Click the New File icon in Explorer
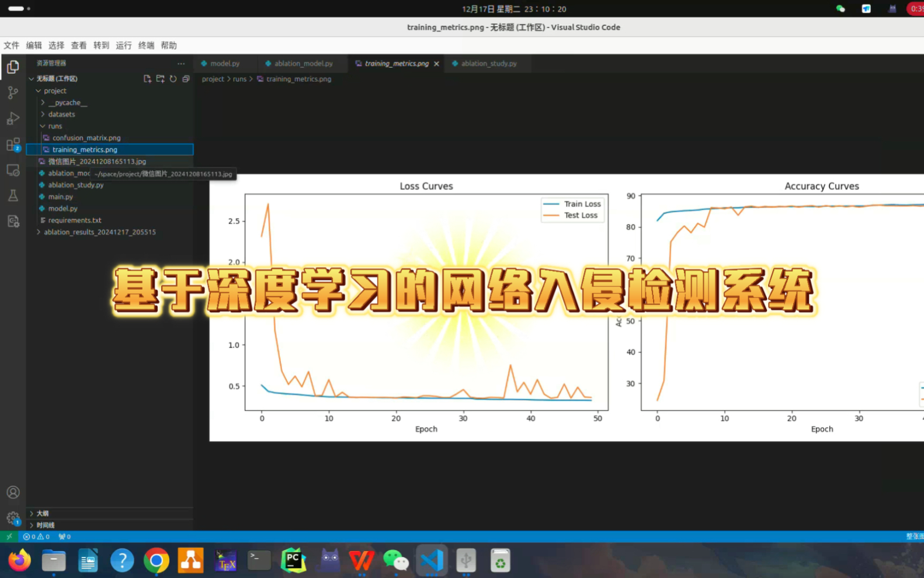Image resolution: width=924 pixels, height=578 pixels. coord(147,79)
